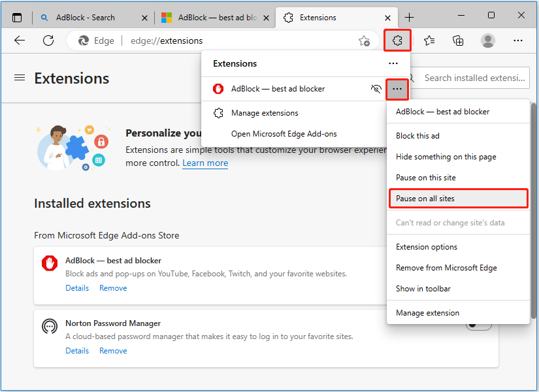This screenshot has width=539, height=392.
Task: Click the Norton Password Manager icon
Action: [x=49, y=326]
